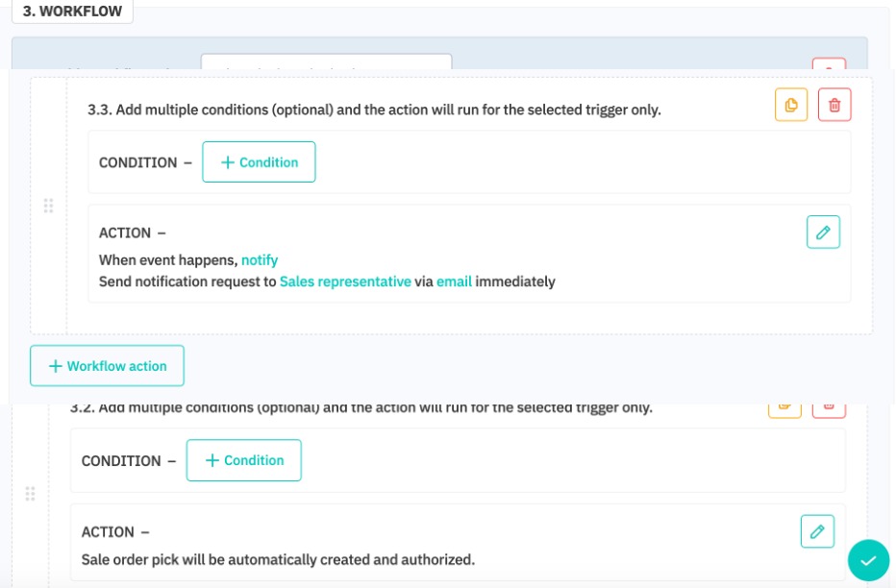Image resolution: width=896 pixels, height=588 pixels.
Task: Edit the notify action with pencil icon
Action: [x=823, y=232]
